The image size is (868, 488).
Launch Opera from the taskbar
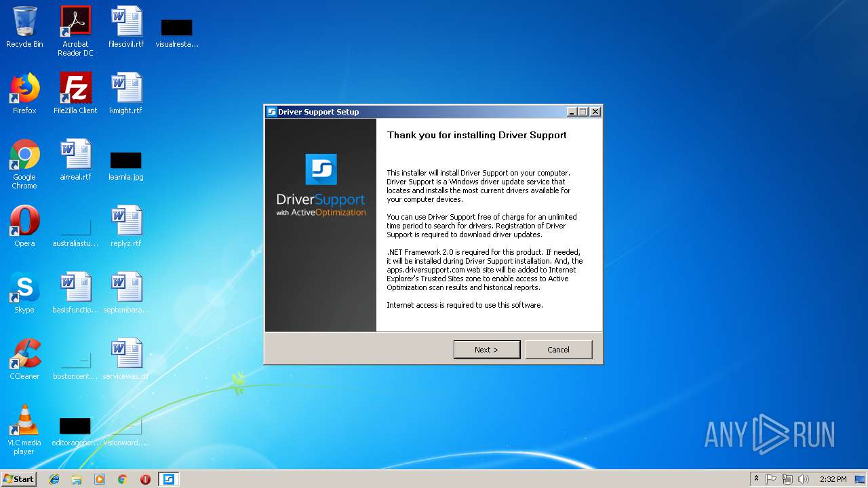[x=145, y=479]
